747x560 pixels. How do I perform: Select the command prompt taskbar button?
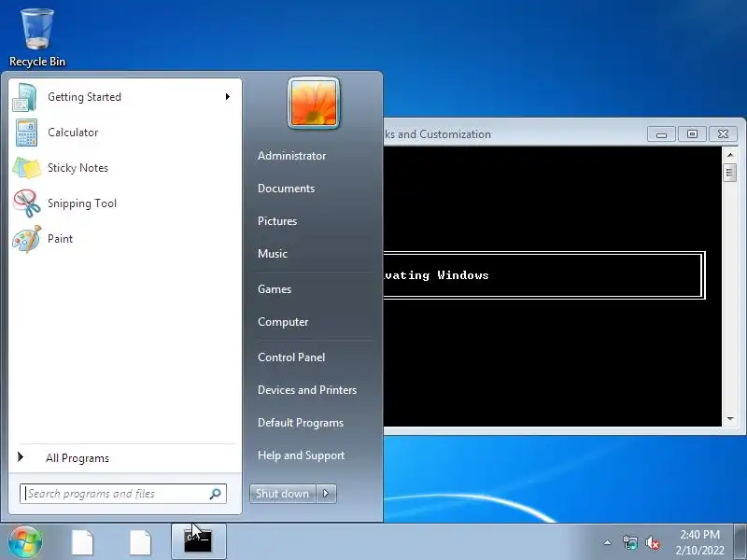click(x=198, y=542)
